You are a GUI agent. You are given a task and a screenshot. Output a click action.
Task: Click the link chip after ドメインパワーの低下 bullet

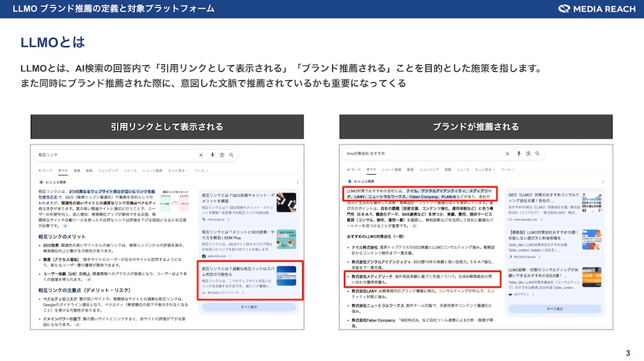pos(77,325)
